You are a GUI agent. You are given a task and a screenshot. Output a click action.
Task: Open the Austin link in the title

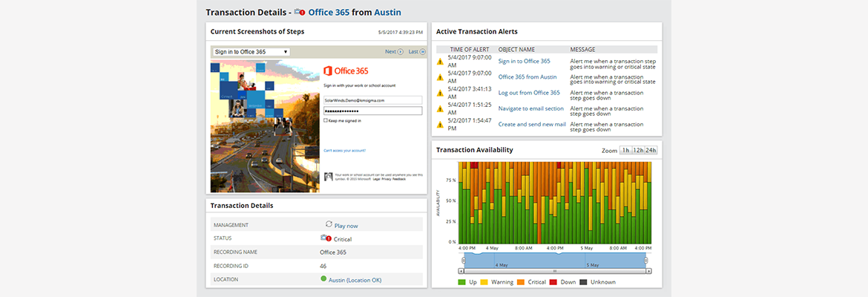coord(387,12)
